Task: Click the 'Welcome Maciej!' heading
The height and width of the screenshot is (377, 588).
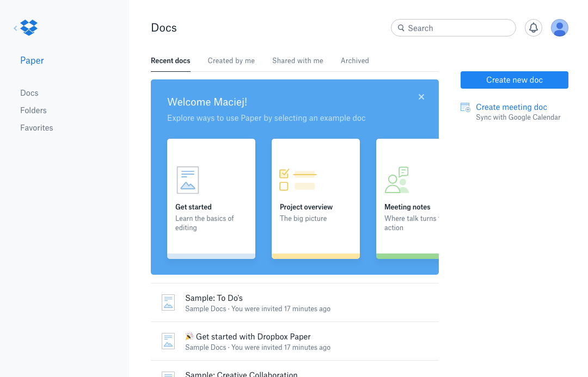Action: click(x=207, y=102)
